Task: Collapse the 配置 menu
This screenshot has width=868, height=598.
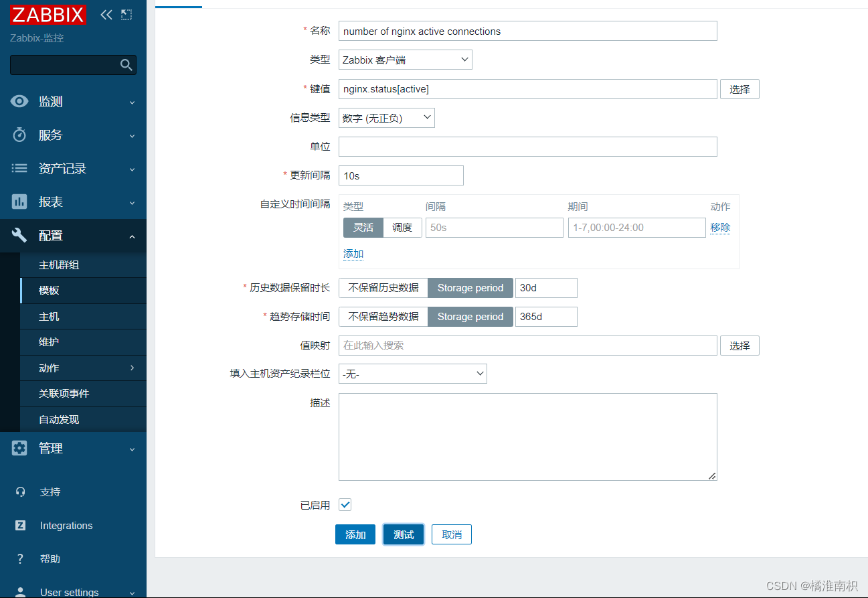Action: point(132,236)
